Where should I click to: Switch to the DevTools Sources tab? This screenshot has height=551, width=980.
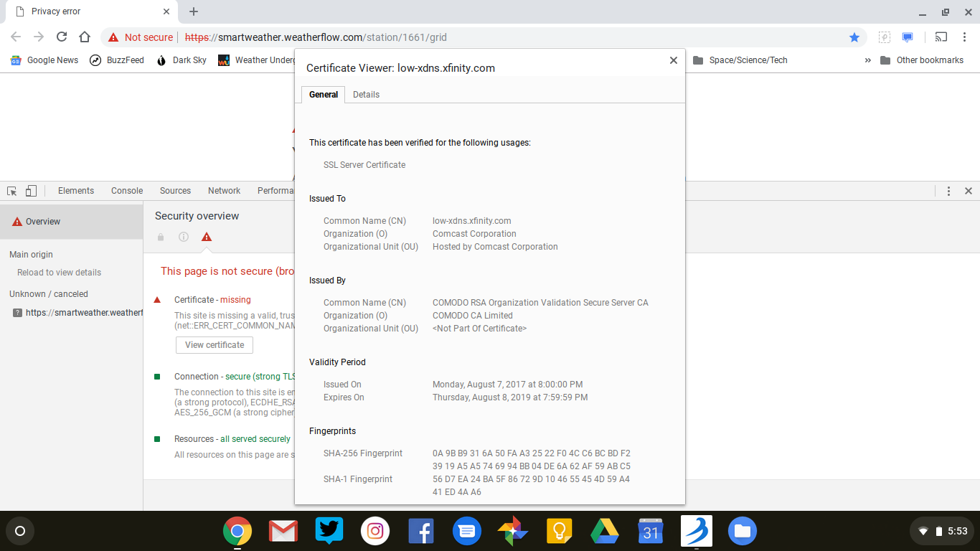(175, 191)
